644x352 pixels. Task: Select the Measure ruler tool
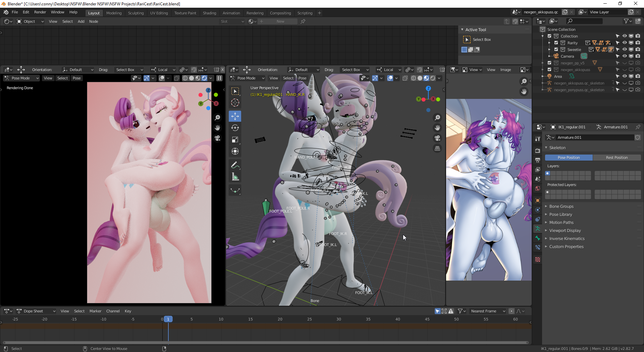tap(235, 177)
